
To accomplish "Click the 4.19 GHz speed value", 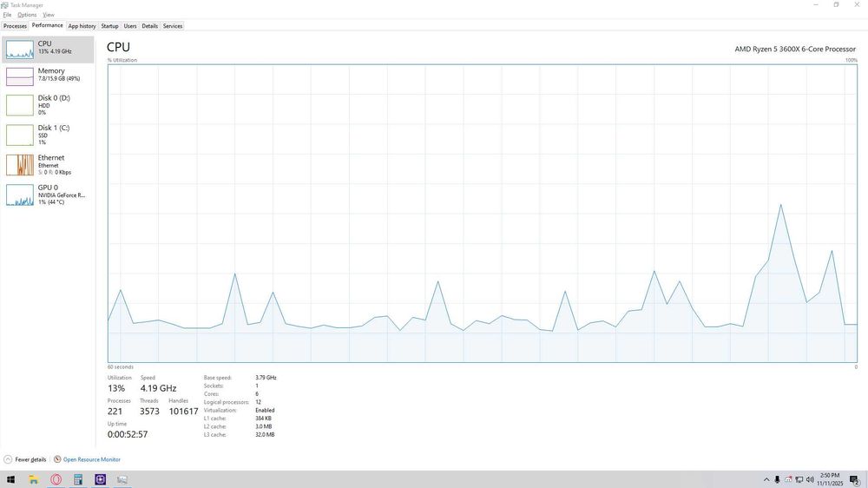I will coord(158,388).
